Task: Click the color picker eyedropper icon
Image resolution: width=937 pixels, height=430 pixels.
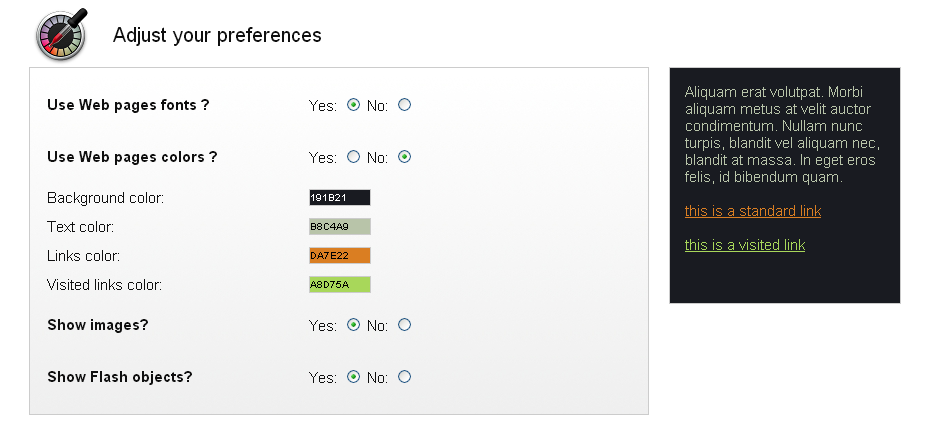Action: click(62, 35)
